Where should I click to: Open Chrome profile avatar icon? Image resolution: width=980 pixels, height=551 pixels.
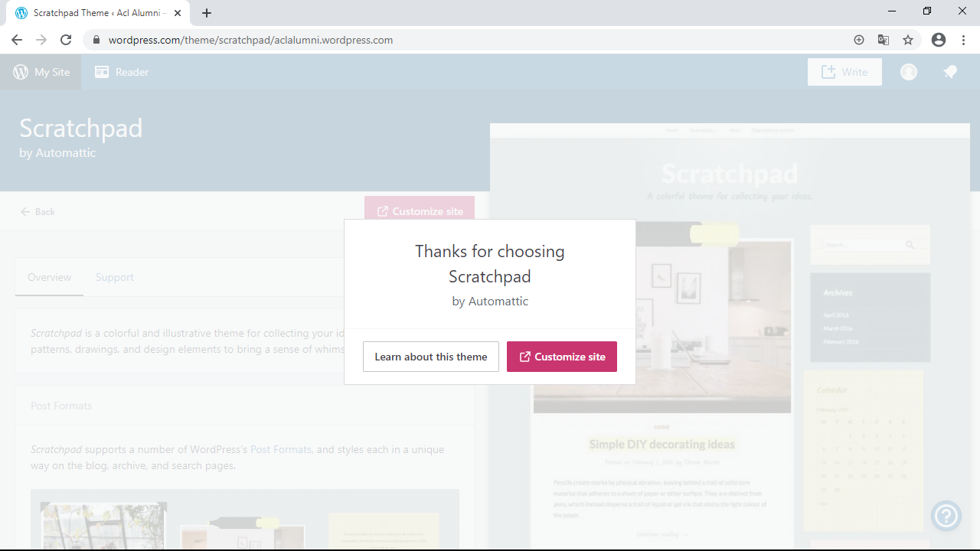[x=939, y=40]
